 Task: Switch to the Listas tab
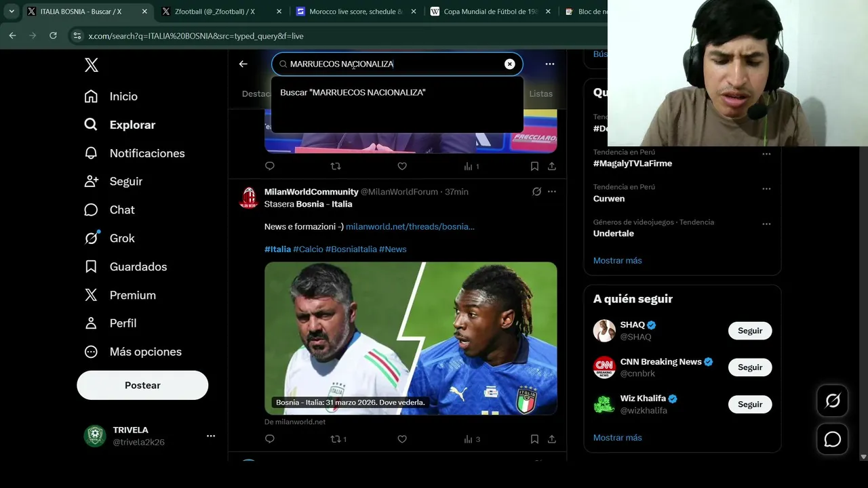tap(541, 94)
